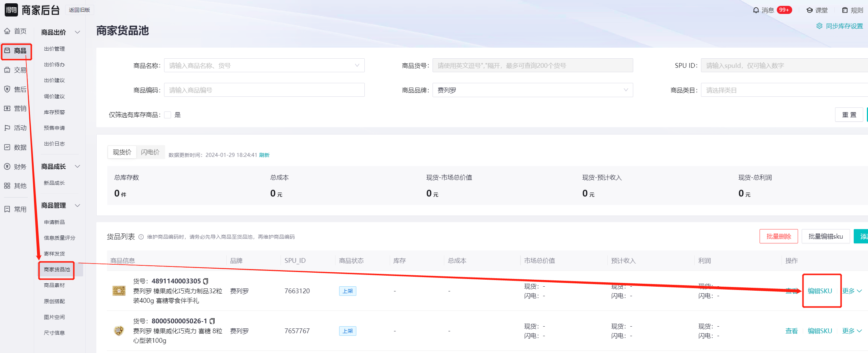Open the 首页 home sidebar icon

point(7,31)
